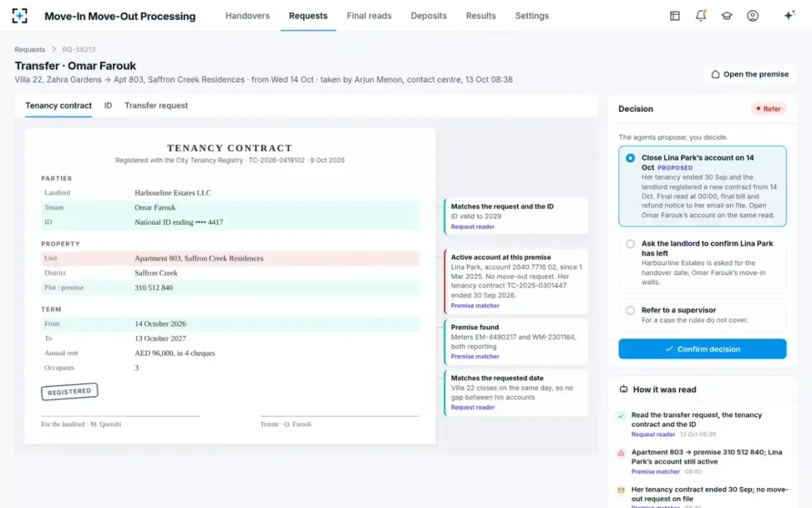Click District value Saffron Creek
Image resolution: width=812 pixels, height=508 pixels.
click(x=156, y=273)
